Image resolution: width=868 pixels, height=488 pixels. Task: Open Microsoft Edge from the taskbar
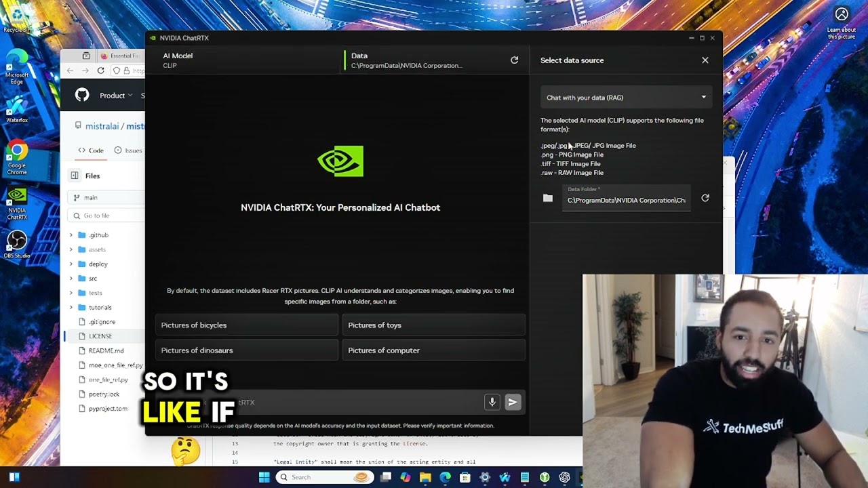[446, 477]
